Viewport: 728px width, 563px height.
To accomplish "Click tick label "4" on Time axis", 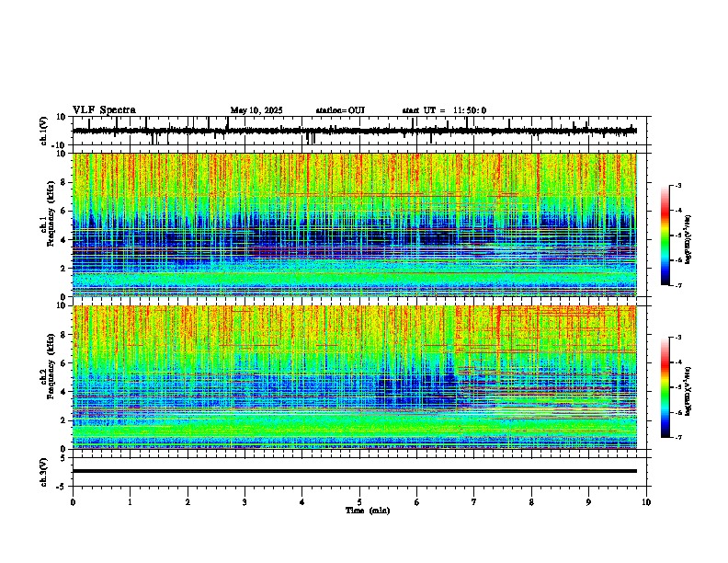I will 302,502.
